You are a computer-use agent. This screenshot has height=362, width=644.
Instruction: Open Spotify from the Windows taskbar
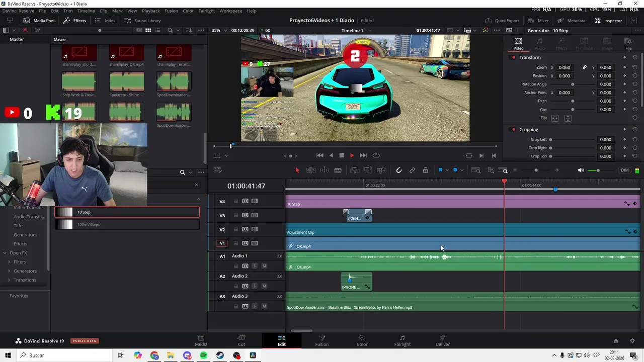click(203, 355)
